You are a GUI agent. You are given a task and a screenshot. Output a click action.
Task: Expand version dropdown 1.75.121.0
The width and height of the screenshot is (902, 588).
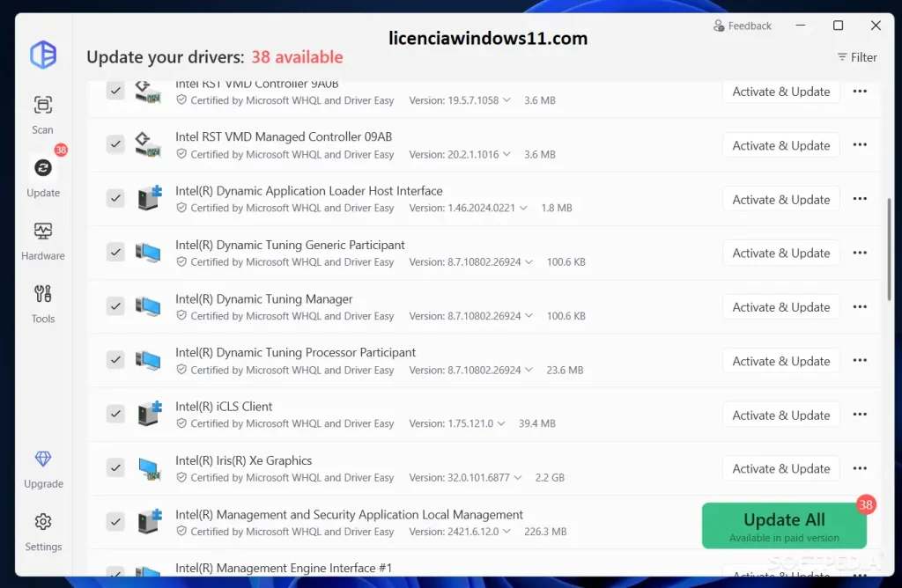coord(501,423)
